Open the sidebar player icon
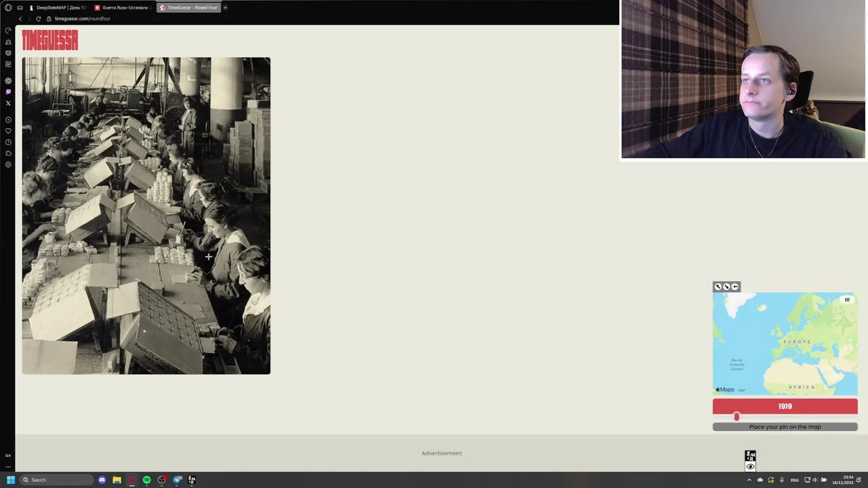The height and width of the screenshot is (488, 868). click(x=8, y=120)
